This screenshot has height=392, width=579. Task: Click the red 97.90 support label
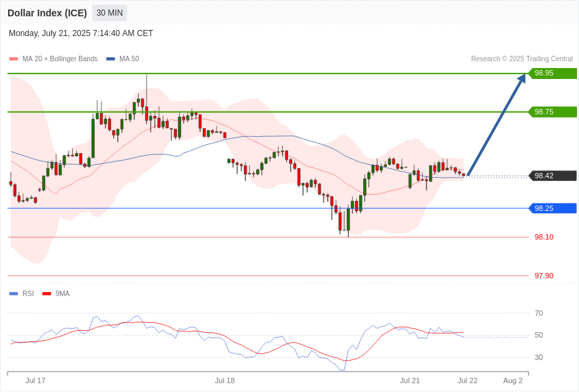(x=544, y=276)
